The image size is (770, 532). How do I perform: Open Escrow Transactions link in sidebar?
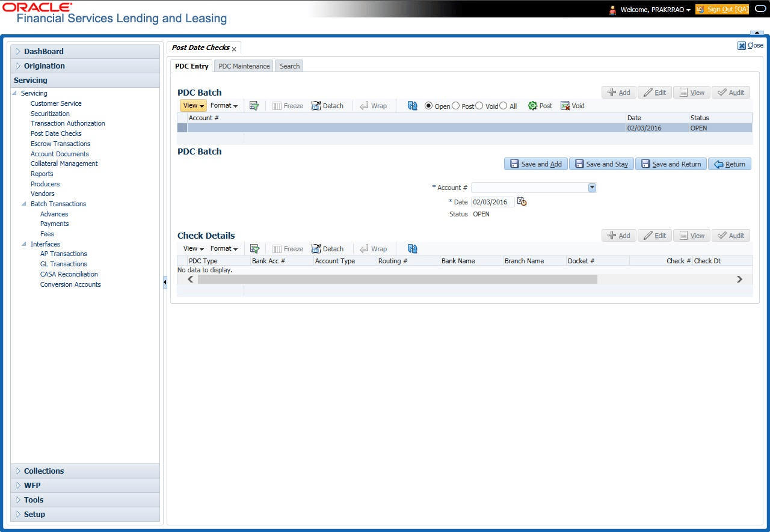60,144
